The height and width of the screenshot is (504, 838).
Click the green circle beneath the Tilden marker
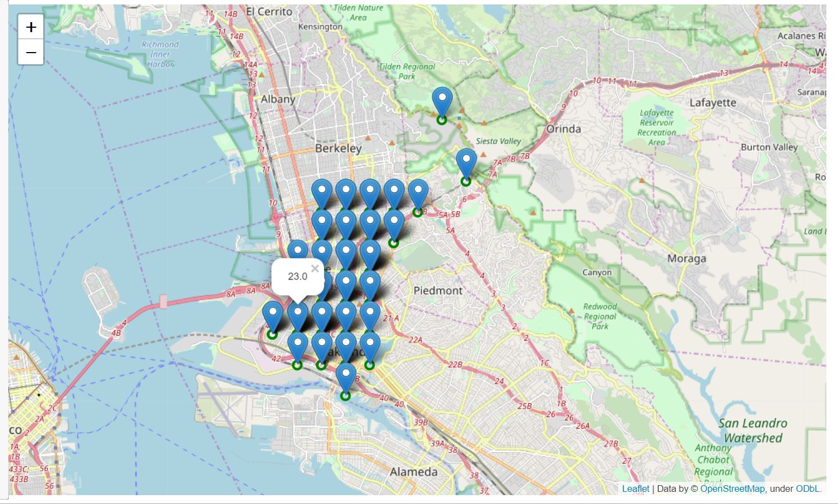pyautogui.click(x=441, y=119)
